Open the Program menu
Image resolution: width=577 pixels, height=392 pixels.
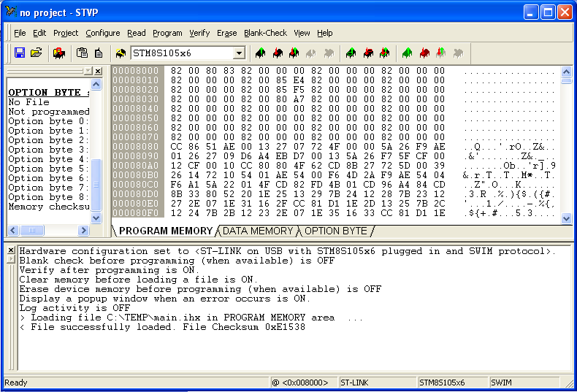click(x=167, y=33)
